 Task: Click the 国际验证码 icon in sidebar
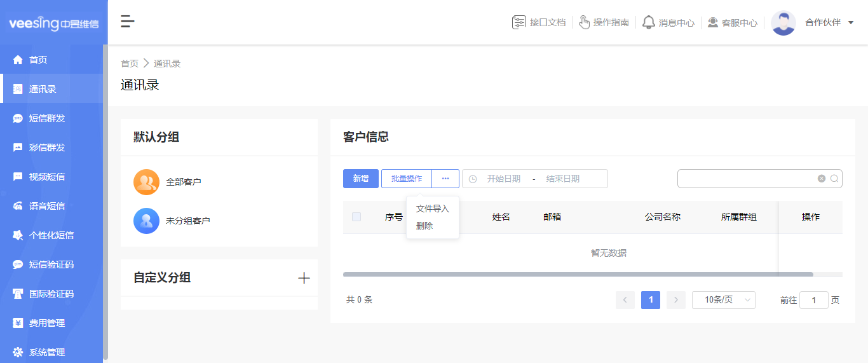[18, 294]
